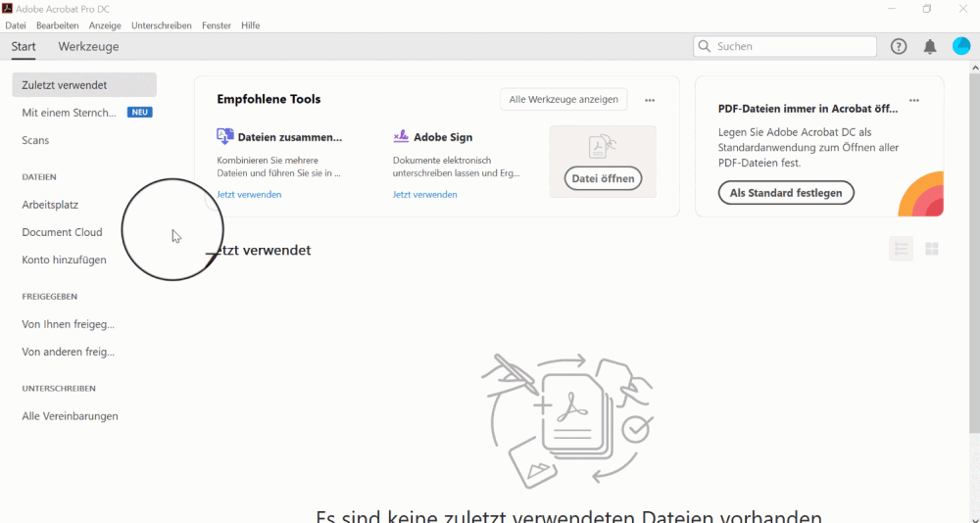Image resolution: width=980 pixels, height=523 pixels.
Task: Click the PDF file icon above Datei öffnen
Action: tap(603, 147)
